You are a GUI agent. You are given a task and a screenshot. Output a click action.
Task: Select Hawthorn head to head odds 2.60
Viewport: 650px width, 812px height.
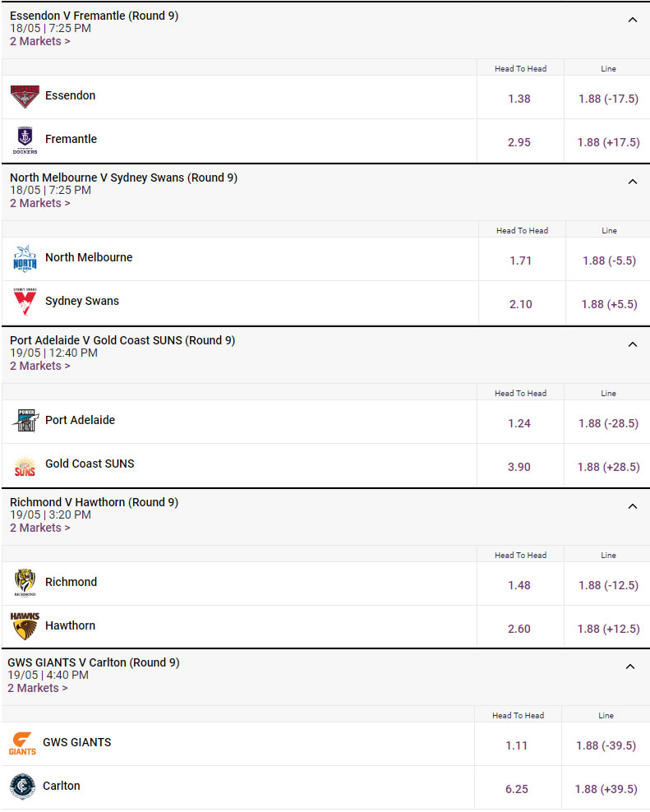[519, 629]
